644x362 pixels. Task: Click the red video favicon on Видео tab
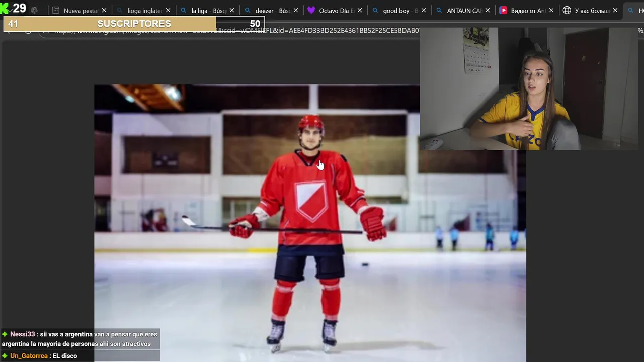point(503,10)
